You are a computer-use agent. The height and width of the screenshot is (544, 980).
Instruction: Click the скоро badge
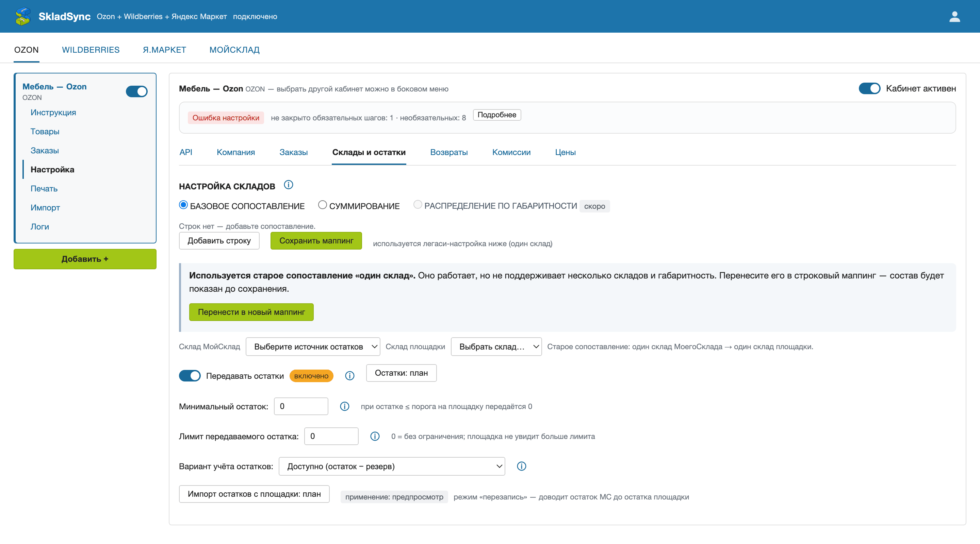pyautogui.click(x=594, y=206)
